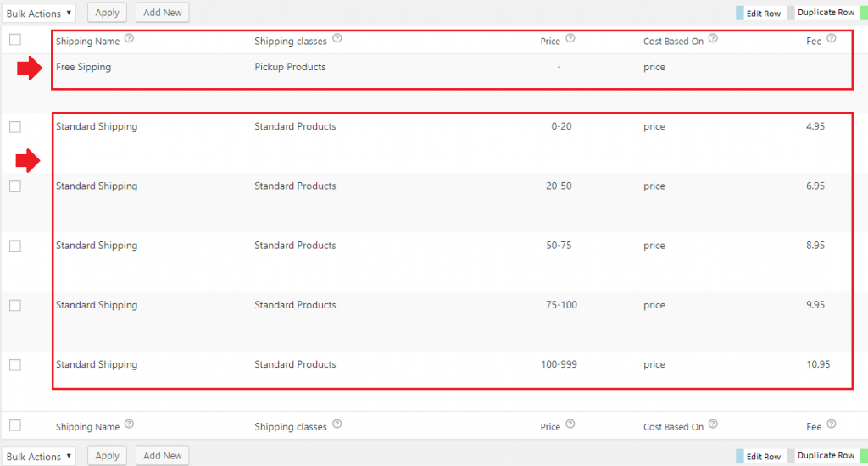Click the footer Cost Based On label

tap(673, 427)
